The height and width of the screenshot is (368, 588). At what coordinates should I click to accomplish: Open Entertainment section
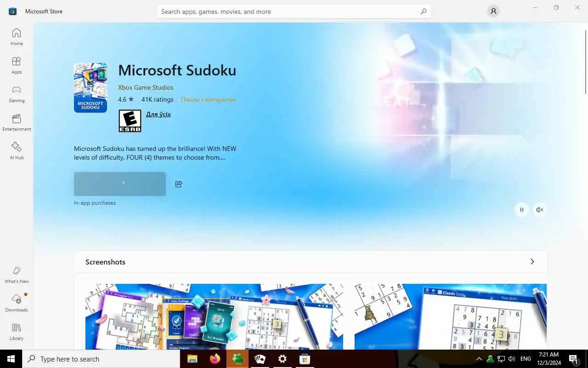tap(17, 122)
